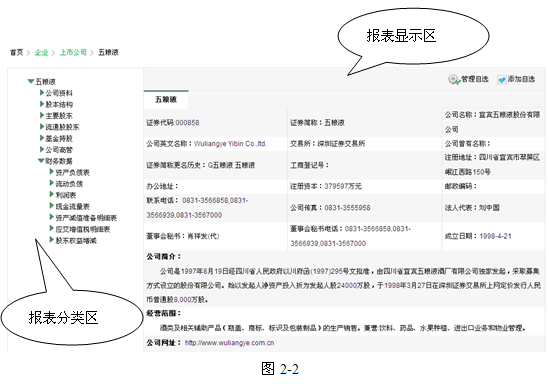Open 企业 breadcrumb link
Image resolution: width=549 pixels, height=387 pixels.
tap(41, 53)
